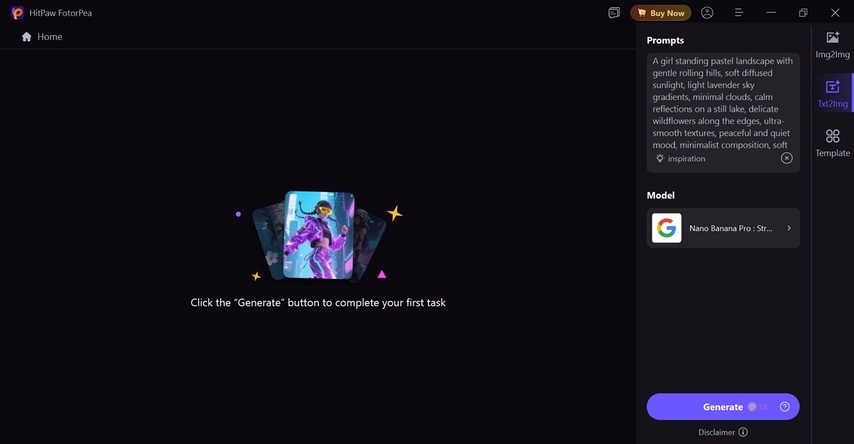Viewport: 854px width, 444px height.
Task: Click the credits coin icon on Generate
Action: tap(752, 406)
